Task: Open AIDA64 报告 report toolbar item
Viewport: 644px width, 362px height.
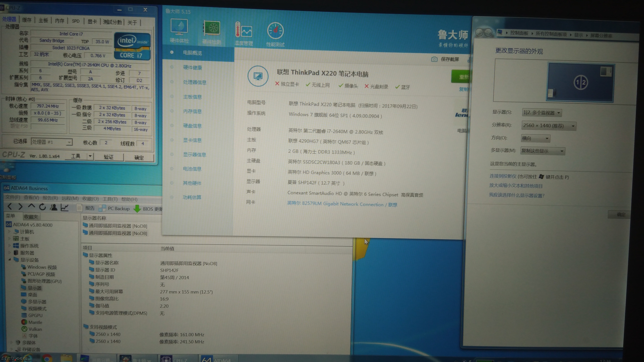Action: coord(86,208)
